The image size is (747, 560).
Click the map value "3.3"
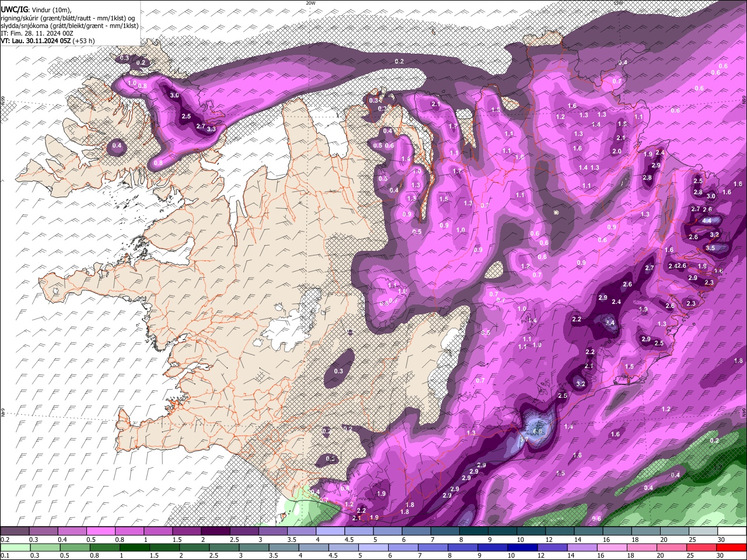point(211,129)
